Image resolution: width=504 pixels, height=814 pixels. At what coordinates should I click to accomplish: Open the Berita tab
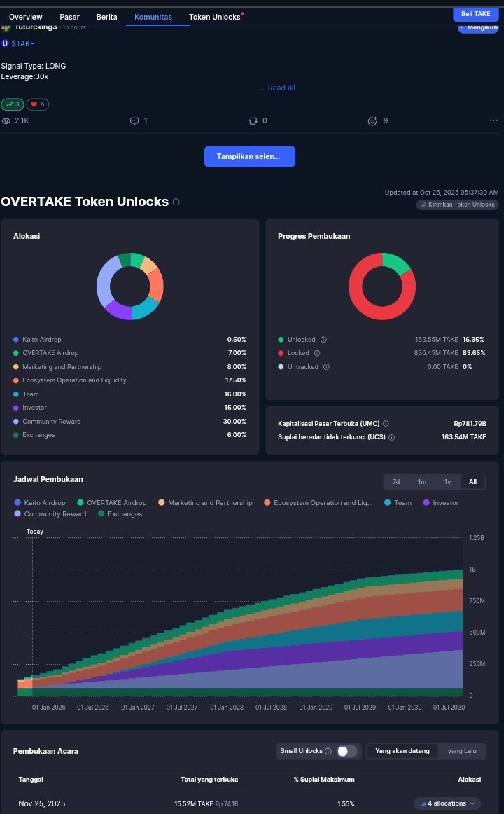point(107,17)
